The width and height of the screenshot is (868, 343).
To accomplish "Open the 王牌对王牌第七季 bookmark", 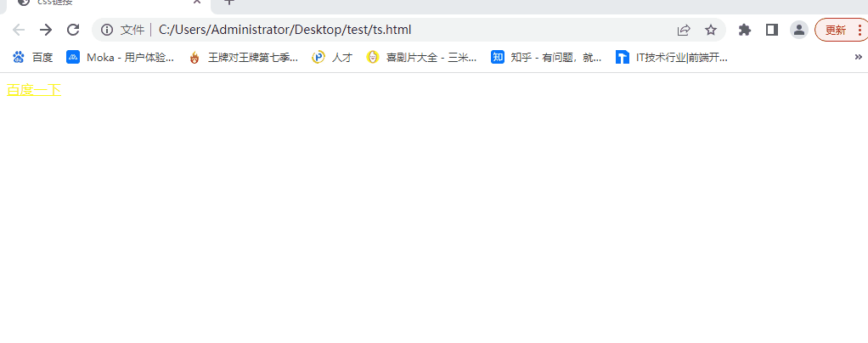I will [x=244, y=57].
